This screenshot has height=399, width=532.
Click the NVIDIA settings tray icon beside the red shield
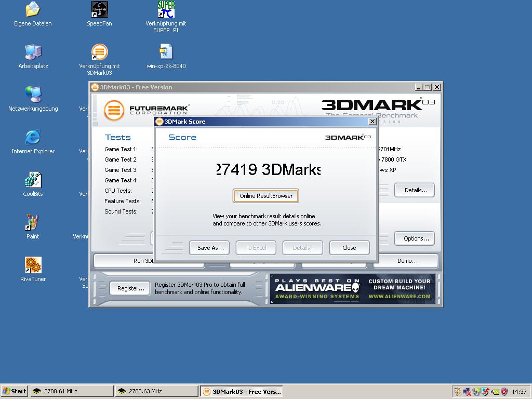click(x=495, y=392)
